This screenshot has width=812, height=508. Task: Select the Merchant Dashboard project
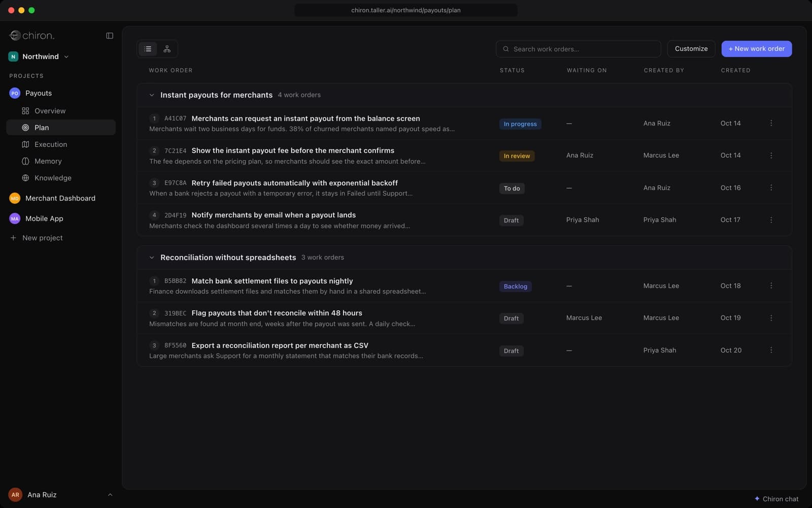pyautogui.click(x=61, y=198)
